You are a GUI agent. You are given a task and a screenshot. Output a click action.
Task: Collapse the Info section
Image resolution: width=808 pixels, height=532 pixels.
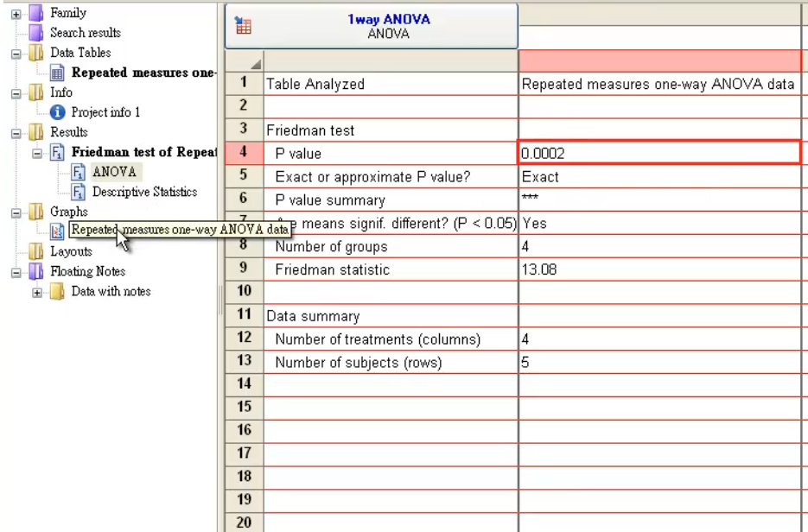[16, 94]
